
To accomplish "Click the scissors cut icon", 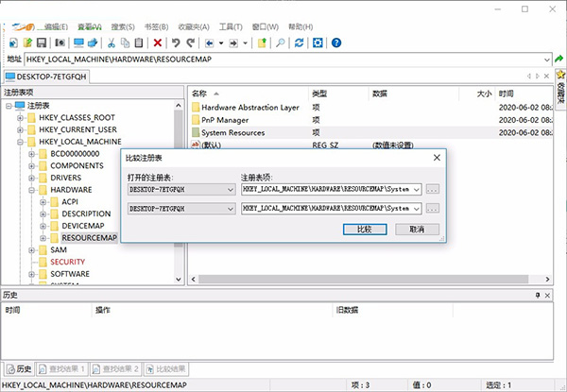I will [x=111, y=43].
